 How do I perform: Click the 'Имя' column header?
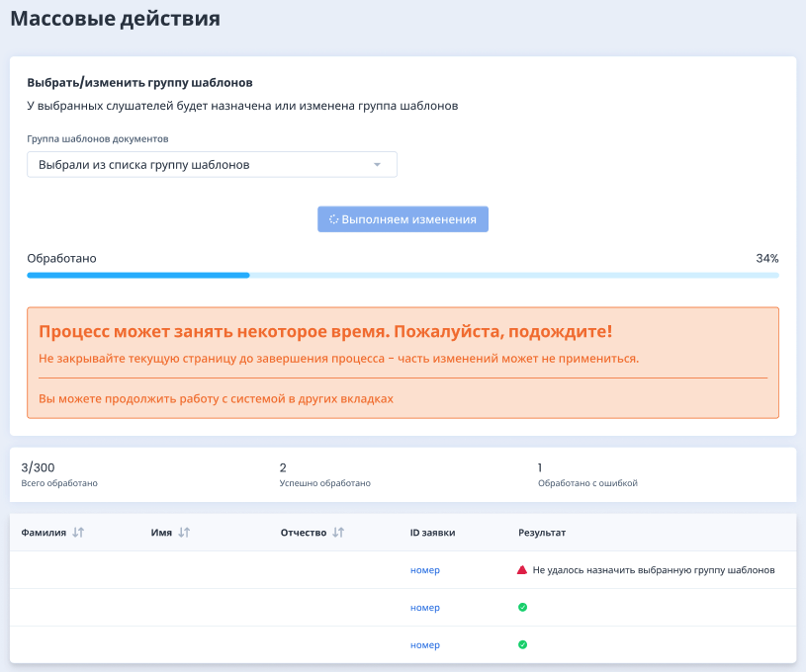161,533
